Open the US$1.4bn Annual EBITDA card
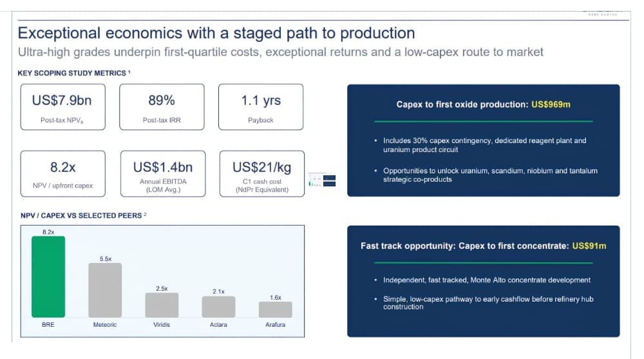Image resolution: width=644 pixels, height=359 pixels. coord(163,173)
